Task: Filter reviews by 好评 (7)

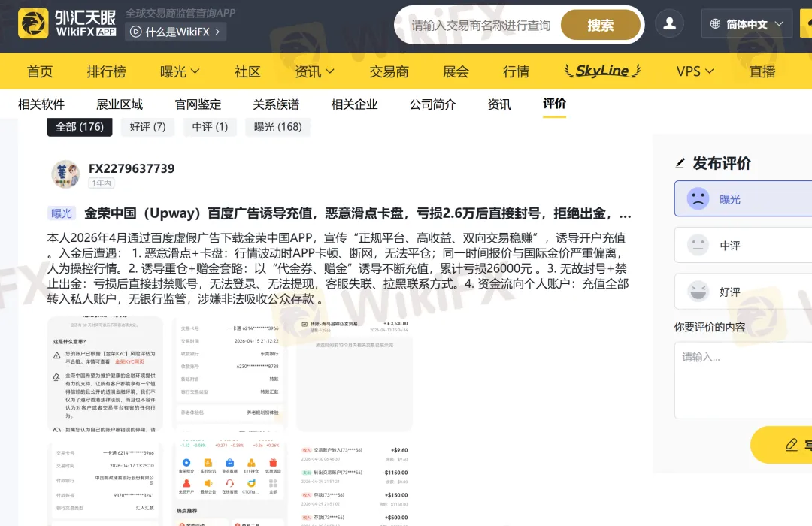Action: pos(147,127)
